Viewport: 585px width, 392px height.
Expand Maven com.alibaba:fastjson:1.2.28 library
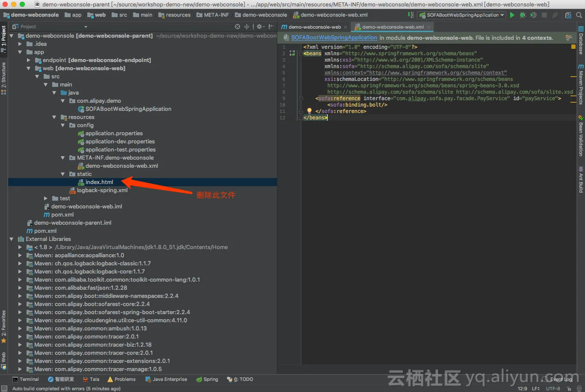click(x=20, y=288)
